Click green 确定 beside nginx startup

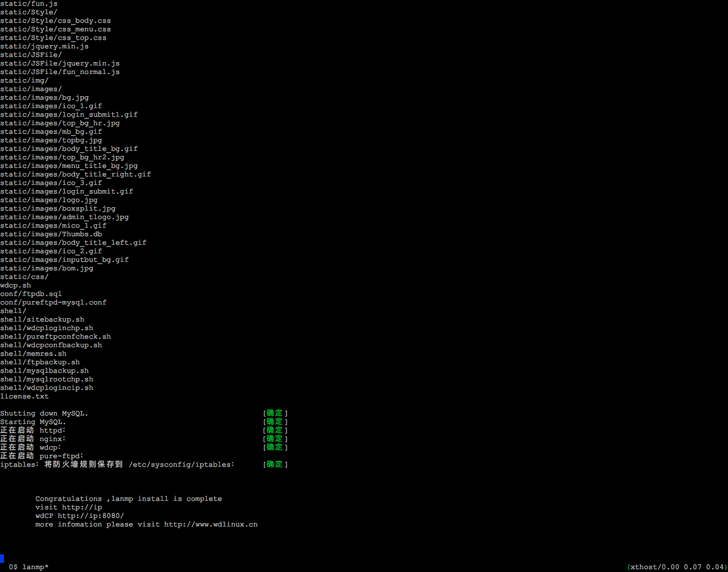275,439
